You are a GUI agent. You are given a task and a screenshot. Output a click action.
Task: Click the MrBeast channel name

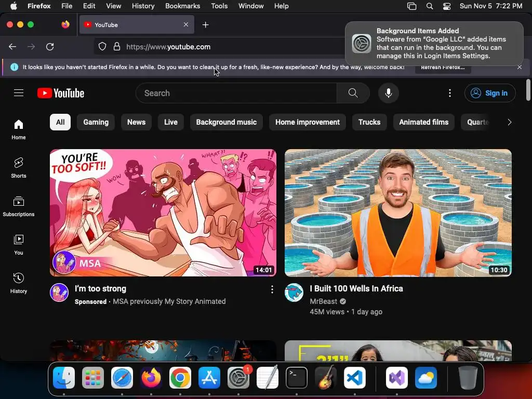coord(323,301)
